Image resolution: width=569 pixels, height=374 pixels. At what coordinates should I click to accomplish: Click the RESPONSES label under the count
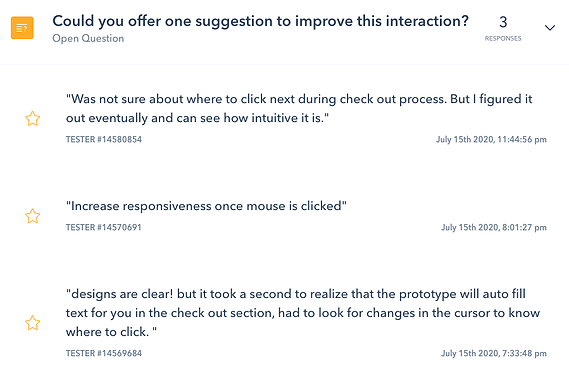tap(503, 38)
